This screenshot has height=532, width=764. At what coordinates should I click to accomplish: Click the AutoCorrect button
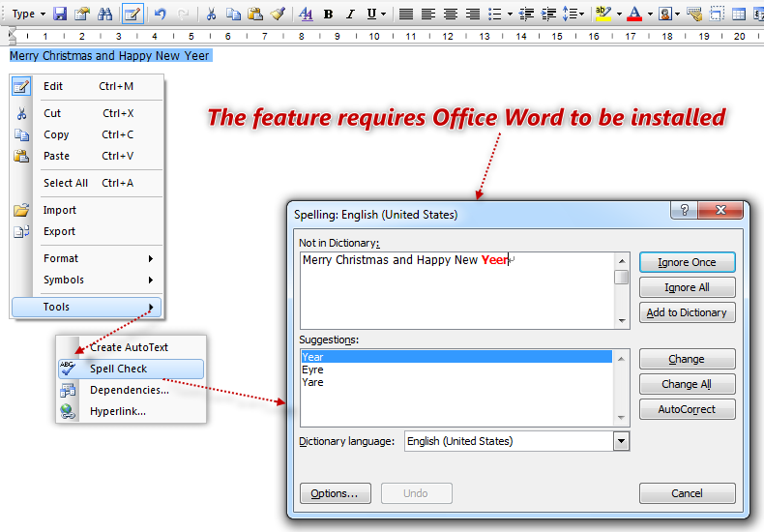coord(687,409)
